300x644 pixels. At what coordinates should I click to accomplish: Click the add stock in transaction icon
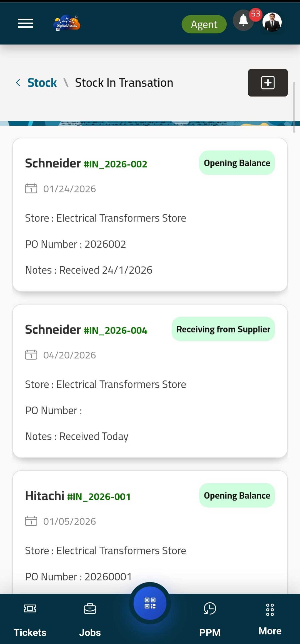267,83
